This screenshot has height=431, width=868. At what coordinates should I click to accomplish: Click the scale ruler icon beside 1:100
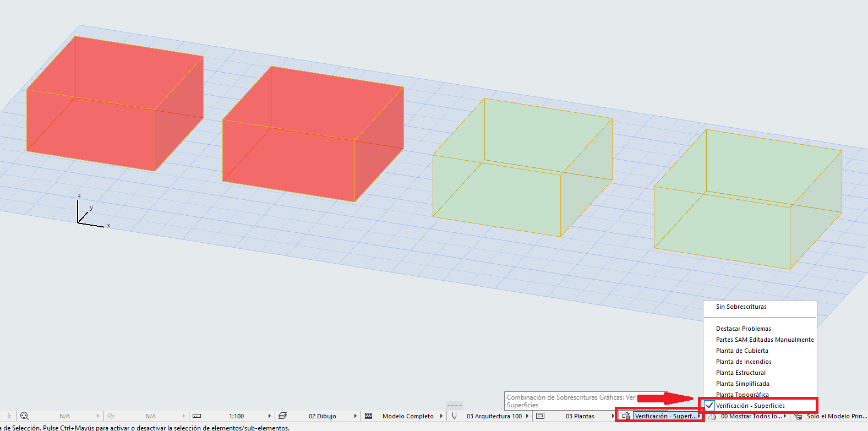pyautogui.click(x=196, y=416)
